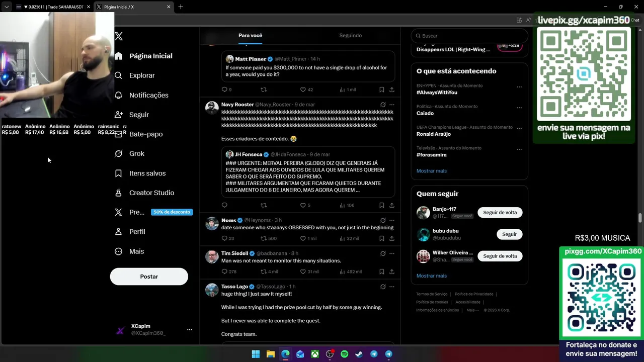
Task: Open Itens salvos bookmark icon
Action: point(118,173)
